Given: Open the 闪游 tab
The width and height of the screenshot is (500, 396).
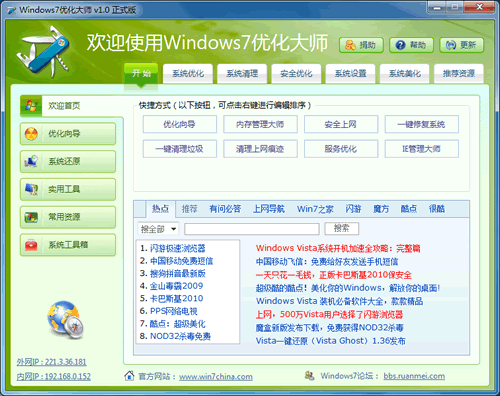Looking at the screenshot, I should (353, 209).
